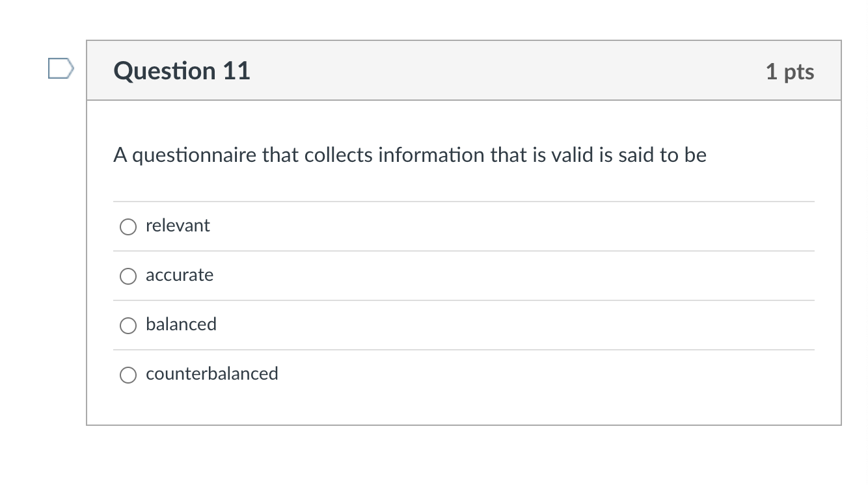Click the answer label counterbalanced
868x485 pixels.
pyautogui.click(x=212, y=374)
